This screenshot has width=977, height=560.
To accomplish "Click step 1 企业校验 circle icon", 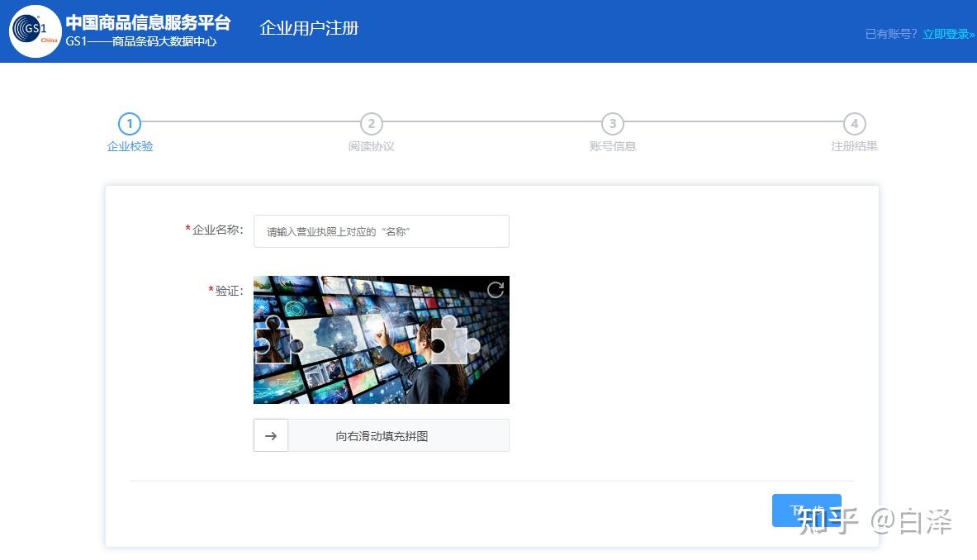I will pyautogui.click(x=130, y=124).
